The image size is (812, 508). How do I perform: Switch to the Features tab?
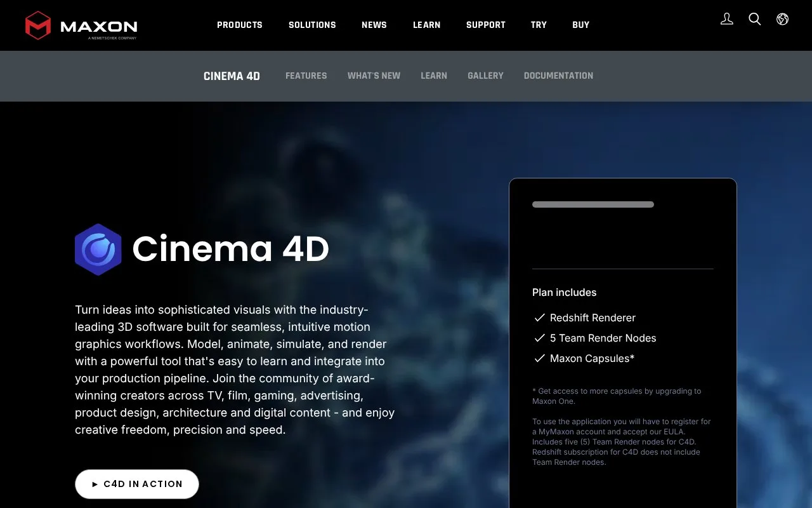tap(306, 76)
